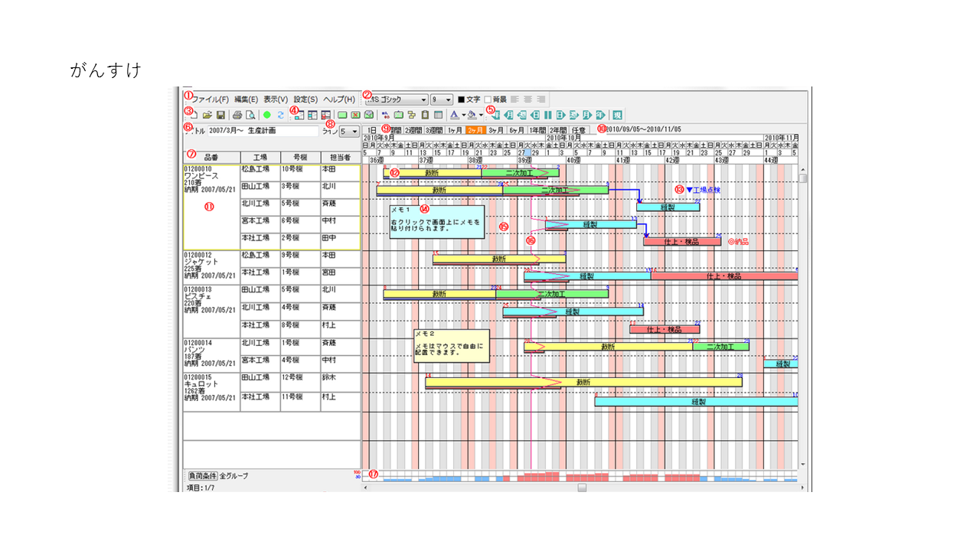The height and width of the screenshot is (551, 980).
Task: Open the 編集(E) menu
Action: click(246, 99)
